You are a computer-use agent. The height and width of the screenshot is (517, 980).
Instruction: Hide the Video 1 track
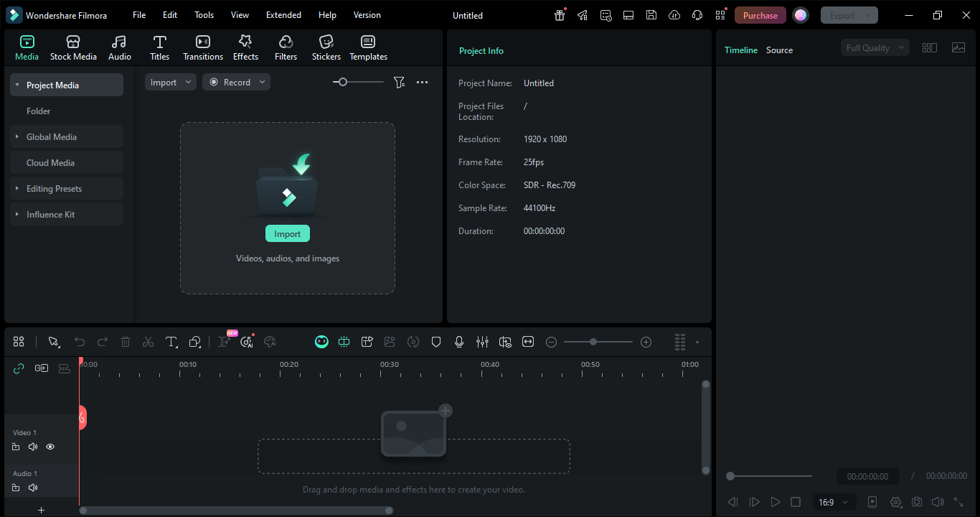[x=50, y=447]
